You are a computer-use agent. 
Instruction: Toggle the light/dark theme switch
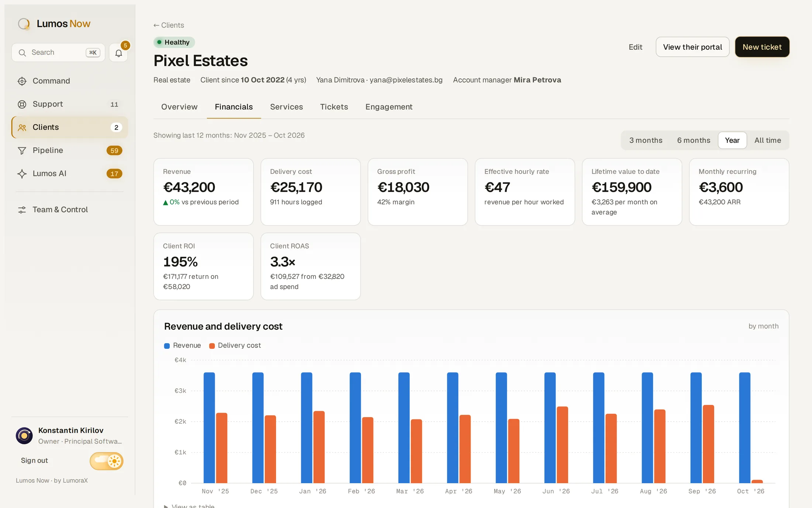point(106,461)
